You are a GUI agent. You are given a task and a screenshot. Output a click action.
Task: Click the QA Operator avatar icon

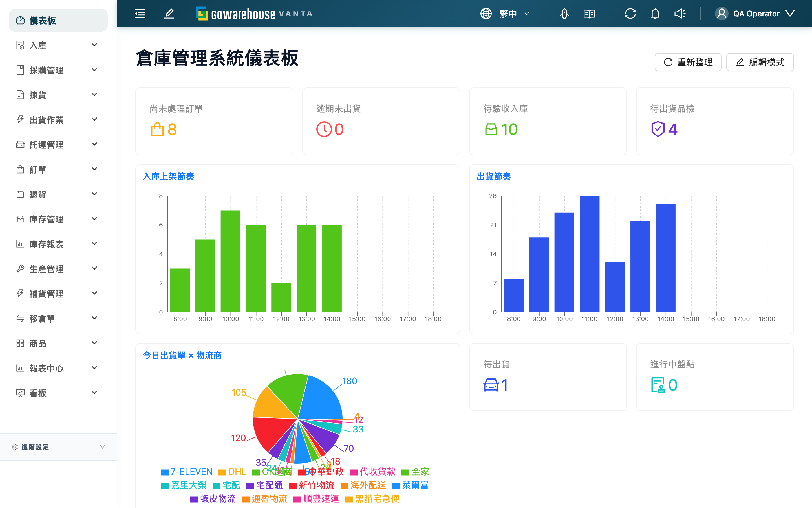[x=721, y=14]
